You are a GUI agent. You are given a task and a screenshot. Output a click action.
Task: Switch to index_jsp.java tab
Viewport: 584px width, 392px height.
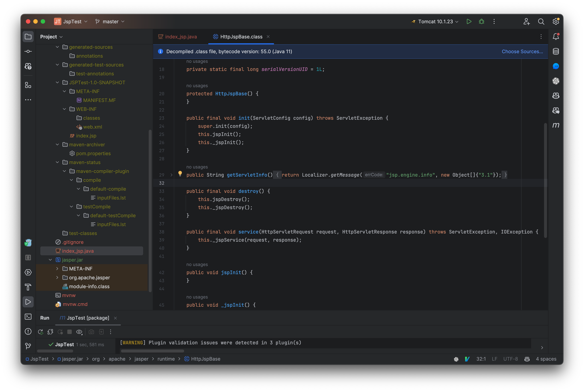pos(181,37)
